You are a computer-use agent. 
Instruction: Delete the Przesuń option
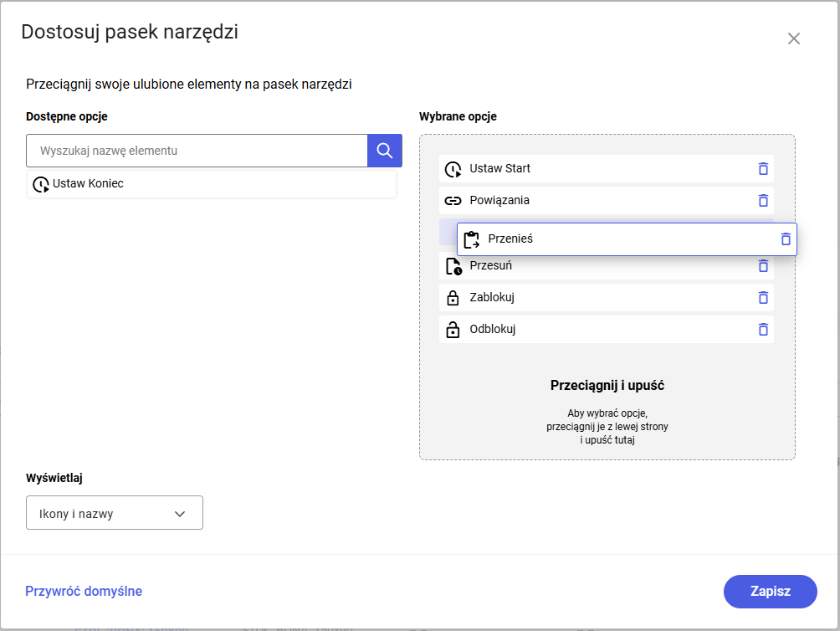coord(762,265)
